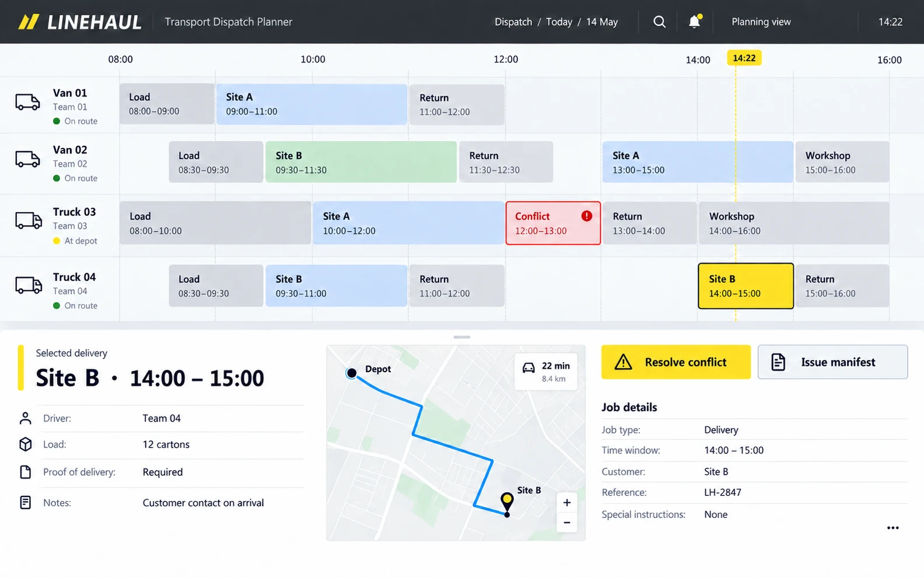The width and height of the screenshot is (924, 578).
Task: Open the more options ellipsis
Action: click(x=892, y=528)
